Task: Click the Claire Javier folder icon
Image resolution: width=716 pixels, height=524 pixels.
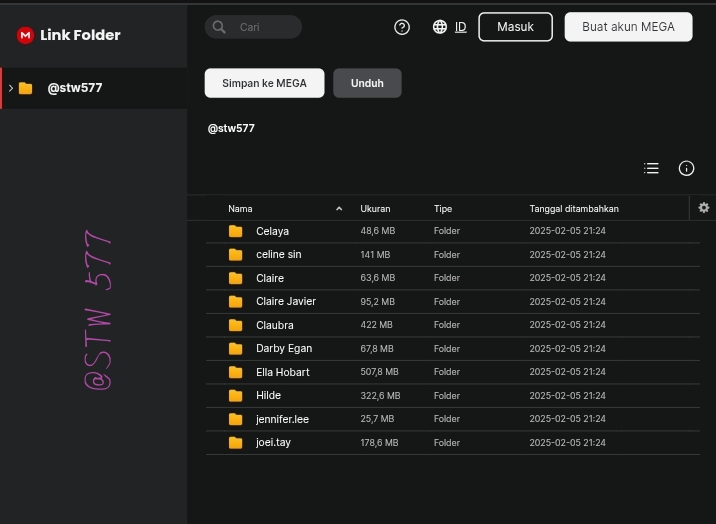Action: [236, 302]
